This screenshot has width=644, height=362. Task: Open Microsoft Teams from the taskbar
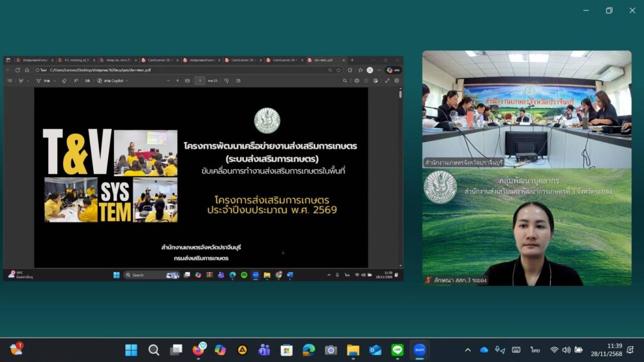264,350
